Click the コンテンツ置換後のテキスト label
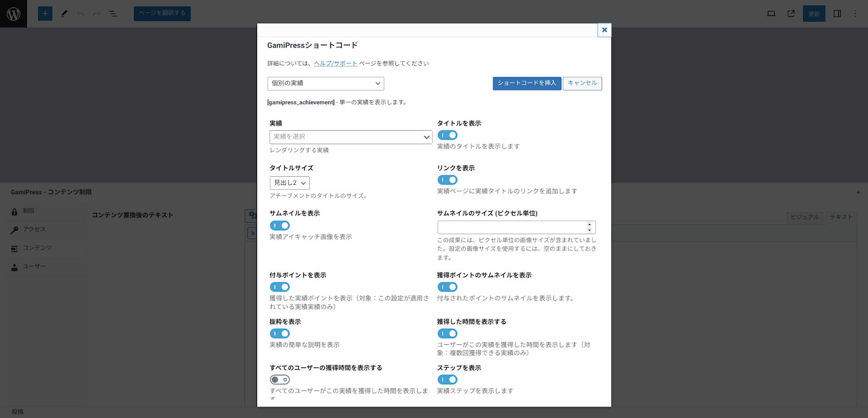The height and width of the screenshot is (418, 868). (x=132, y=215)
